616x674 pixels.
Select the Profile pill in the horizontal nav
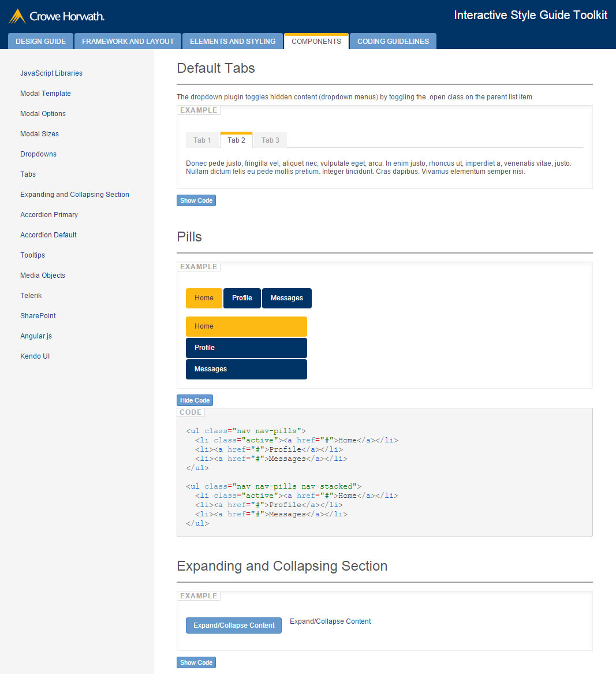coord(242,298)
